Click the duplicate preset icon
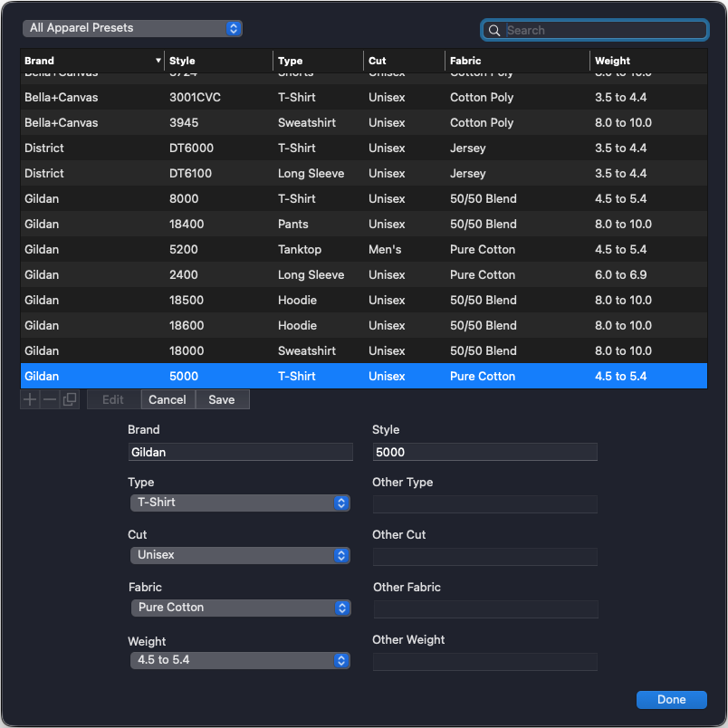728x728 pixels. click(x=70, y=399)
